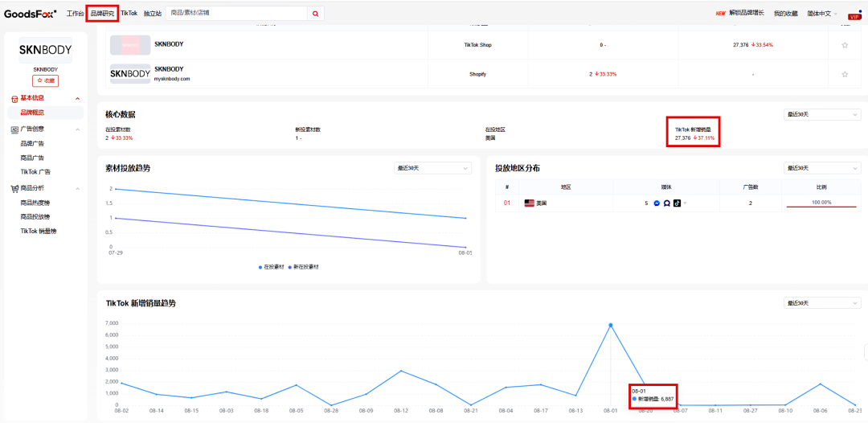Expand the media list arrow after TikTok icon
The width and height of the screenshot is (868, 423).
pyautogui.click(x=686, y=203)
